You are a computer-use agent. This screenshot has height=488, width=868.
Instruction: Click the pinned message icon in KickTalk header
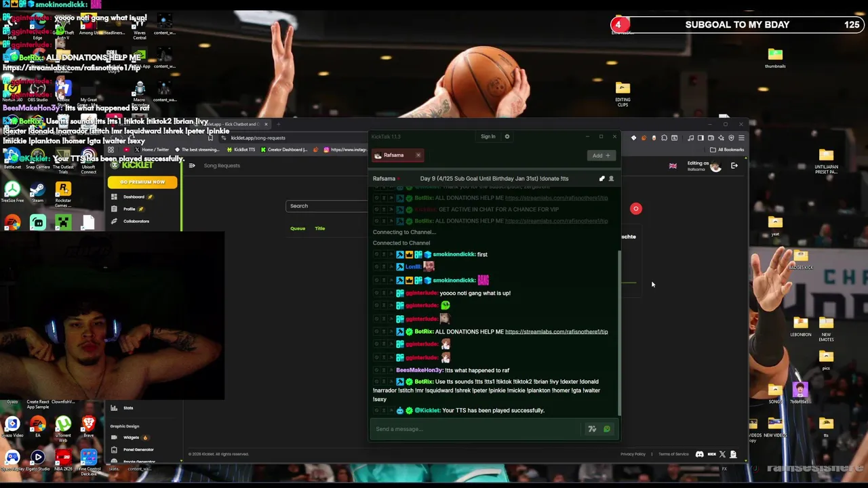601,178
